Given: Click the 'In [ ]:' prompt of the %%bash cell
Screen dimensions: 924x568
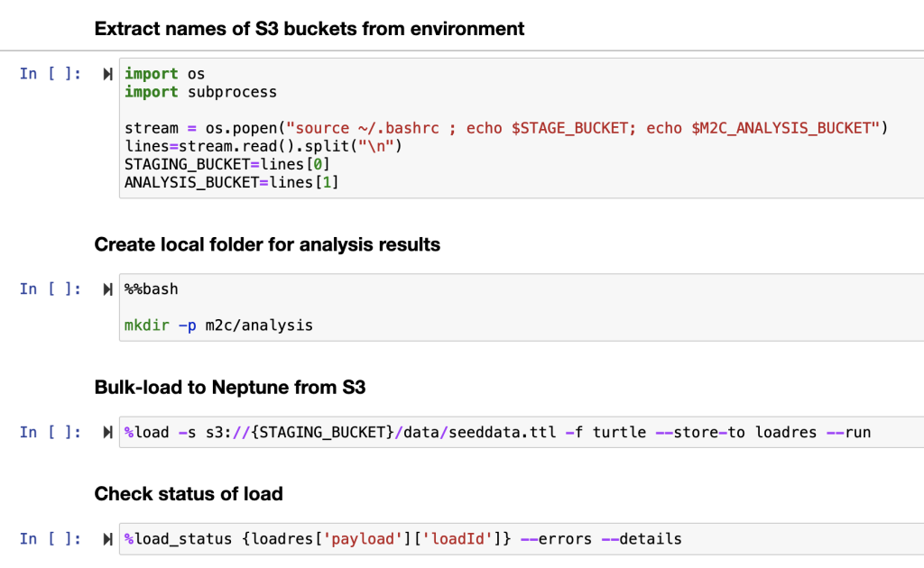Looking at the screenshot, I should pyautogui.click(x=51, y=289).
